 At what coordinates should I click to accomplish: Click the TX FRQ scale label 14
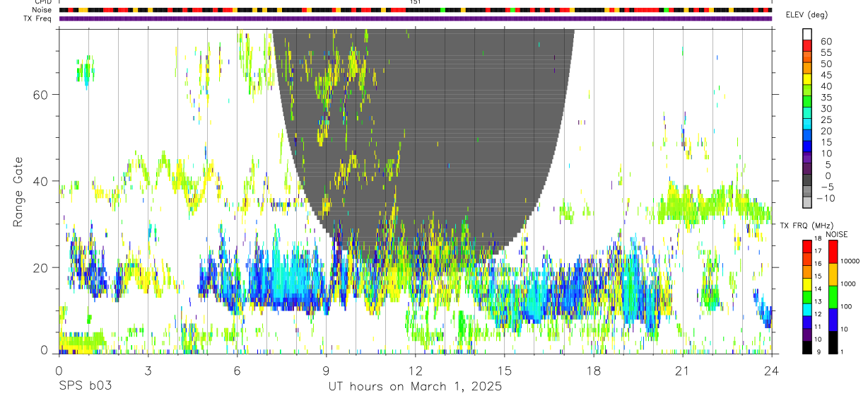tap(818, 289)
